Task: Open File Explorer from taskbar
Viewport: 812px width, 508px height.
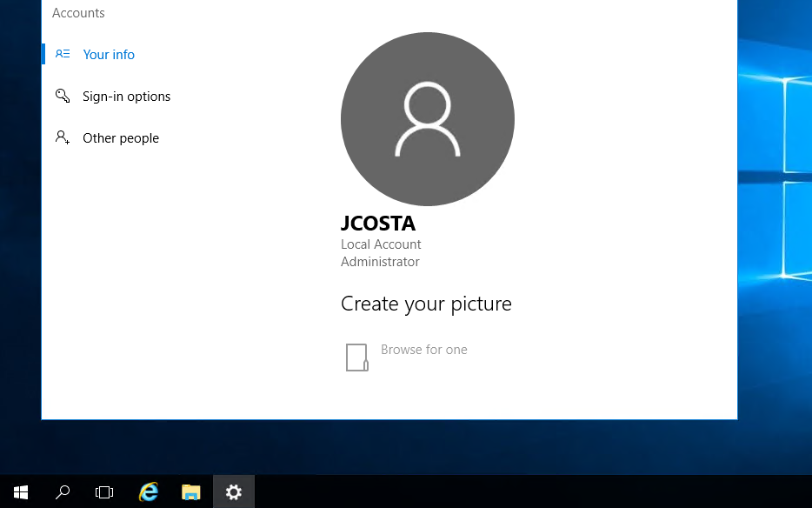Action: click(x=191, y=492)
